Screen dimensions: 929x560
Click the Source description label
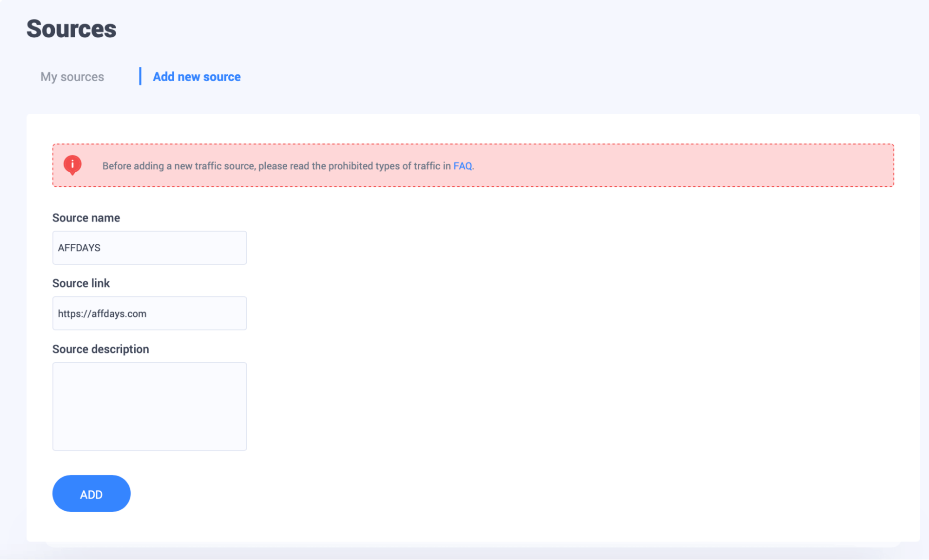point(100,349)
